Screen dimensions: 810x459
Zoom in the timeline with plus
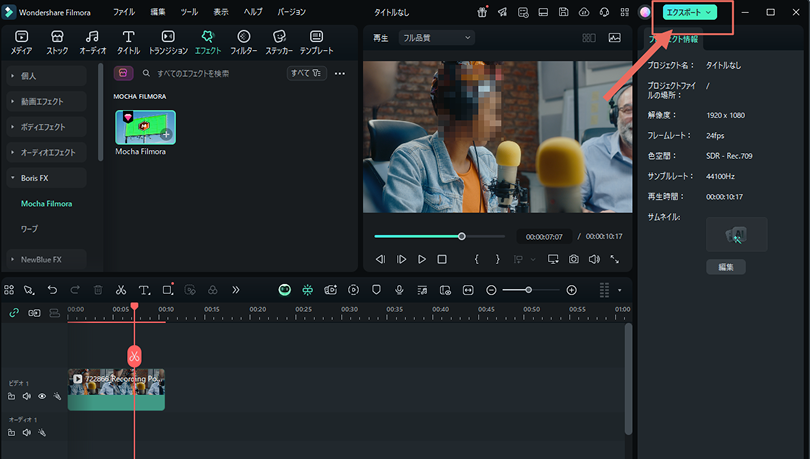(571, 290)
